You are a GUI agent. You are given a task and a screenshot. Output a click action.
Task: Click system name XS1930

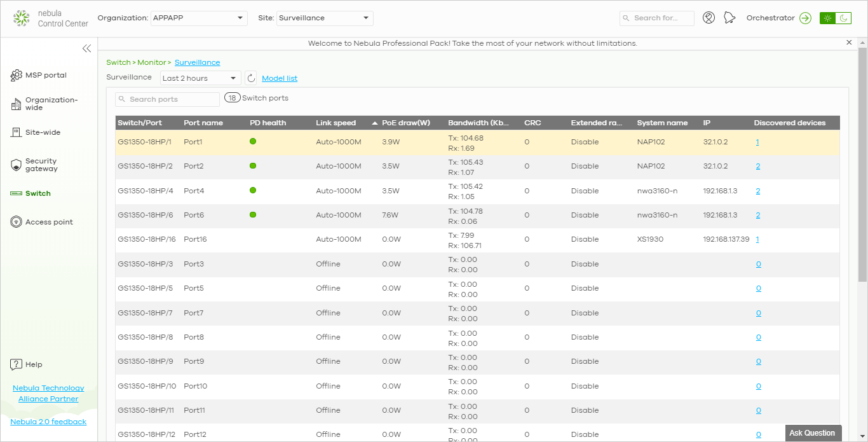651,239
